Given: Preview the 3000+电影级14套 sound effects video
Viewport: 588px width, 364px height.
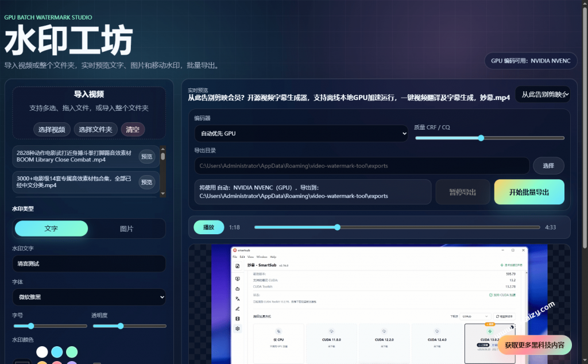Looking at the screenshot, I should (146, 182).
